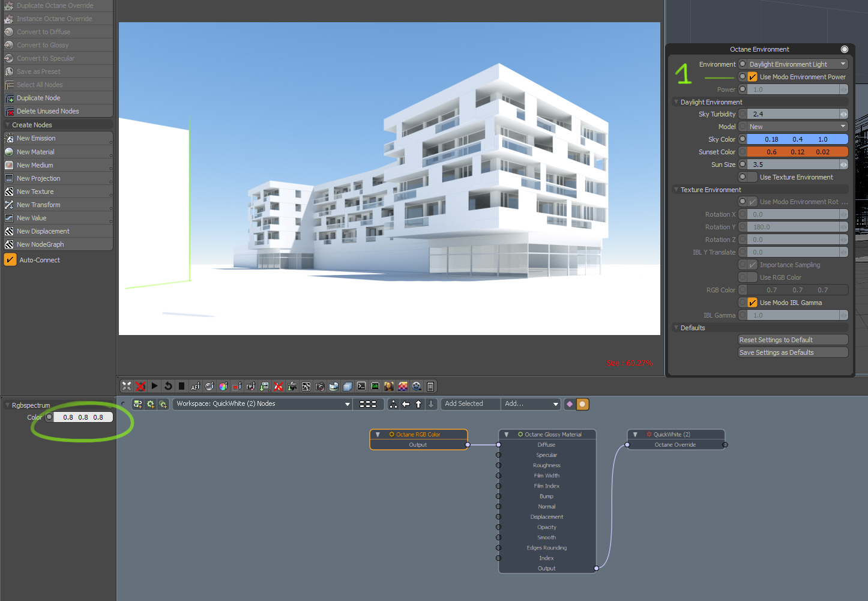The width and height of the screenshot is (868, 601).
Task: Collapse the Octane Glossy Material node
Action: pos(507,435)
